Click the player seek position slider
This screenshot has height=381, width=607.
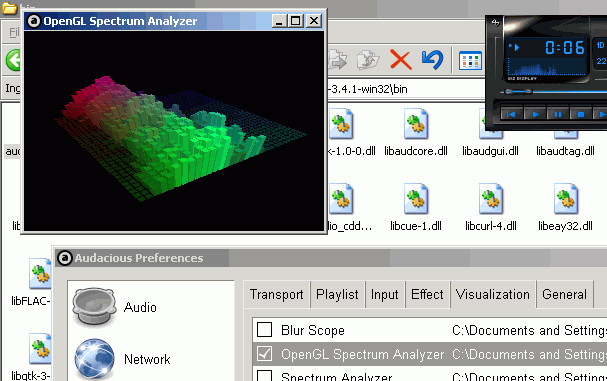(554, 92)
